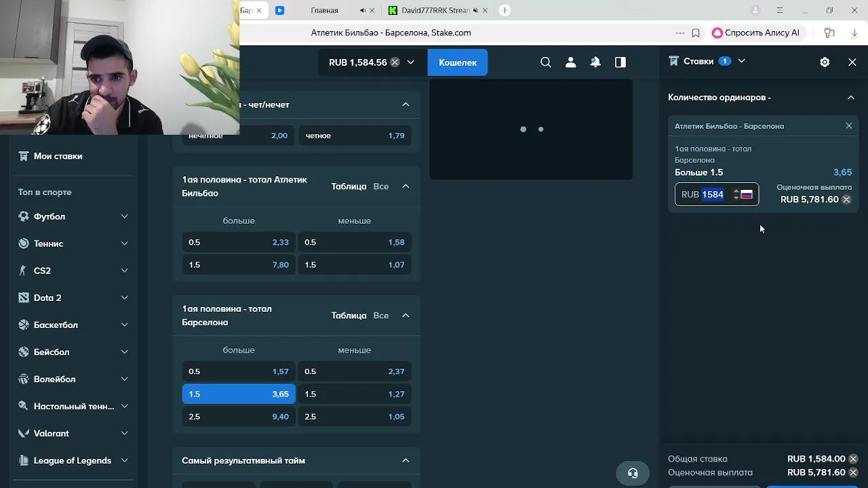868x488 pixels.
Task: Click the Волейбол icon in sidebar
Action: click(x=24, y=379)
